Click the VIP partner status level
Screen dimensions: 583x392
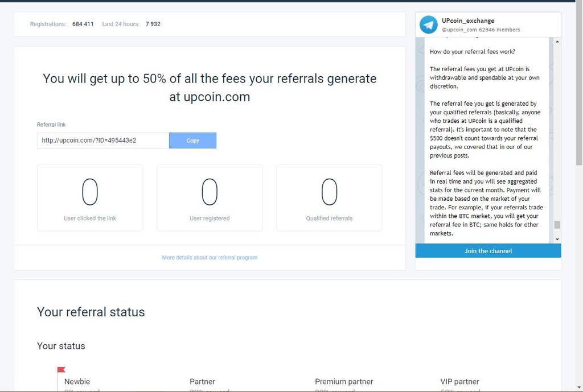coord(459,382)
